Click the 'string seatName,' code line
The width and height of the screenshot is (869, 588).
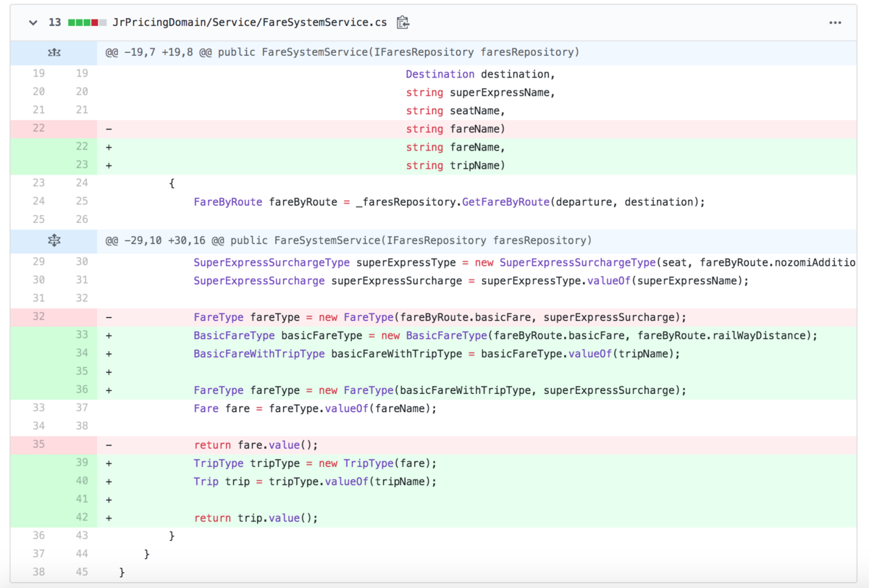pyautogui.click(x=455, y=111)
